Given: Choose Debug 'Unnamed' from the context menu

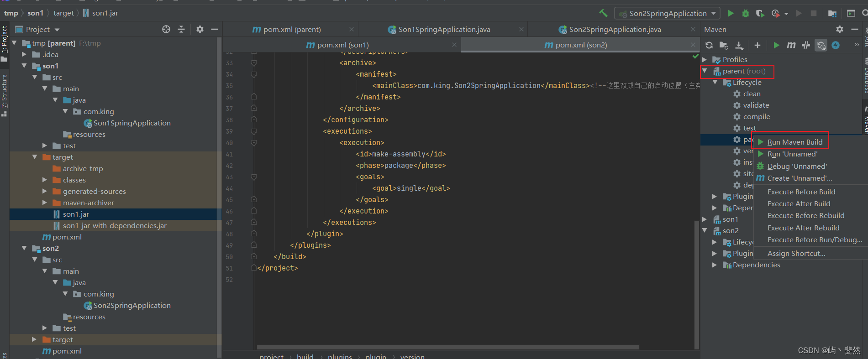Looking at the screenshot, I should tap(797, 166).
